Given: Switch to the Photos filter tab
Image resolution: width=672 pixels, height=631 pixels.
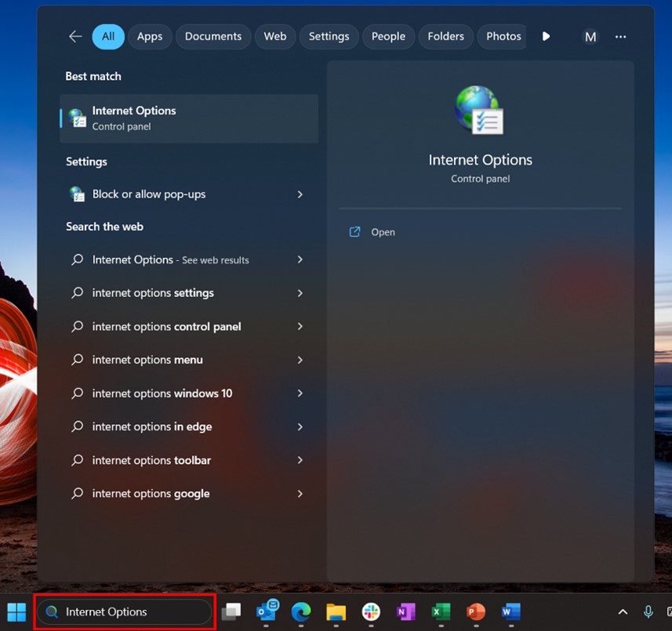Looking at the screenshot, I should point(503,36).
